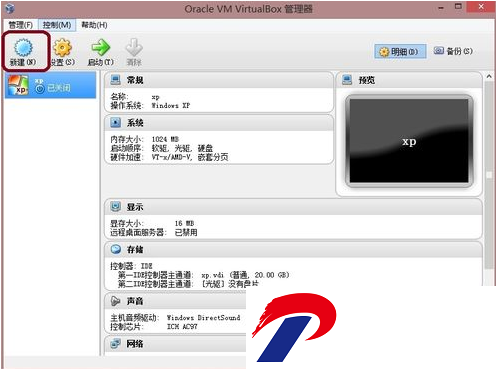Click the 常规 section header icon
Screen dimensions: 496x369
tap(116, 80)
